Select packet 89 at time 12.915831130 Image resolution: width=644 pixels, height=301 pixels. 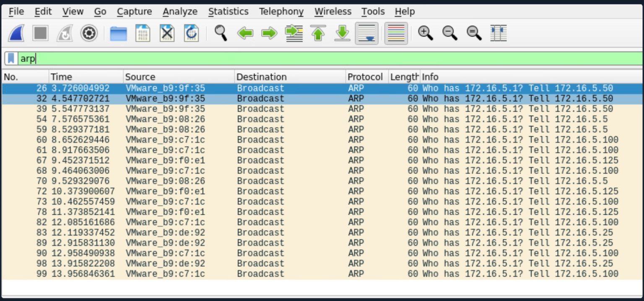(322, 243)
